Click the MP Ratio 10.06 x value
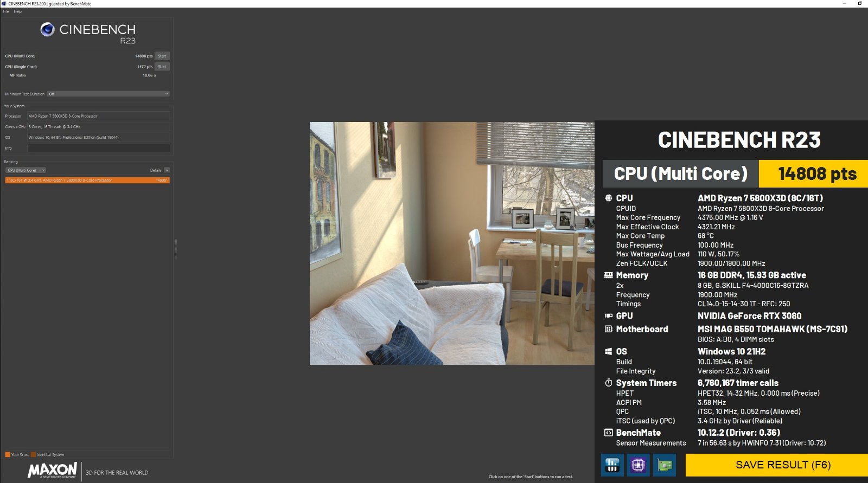This screenshot has height=483, width=868. pyautogui.click(x=149, y=75)
